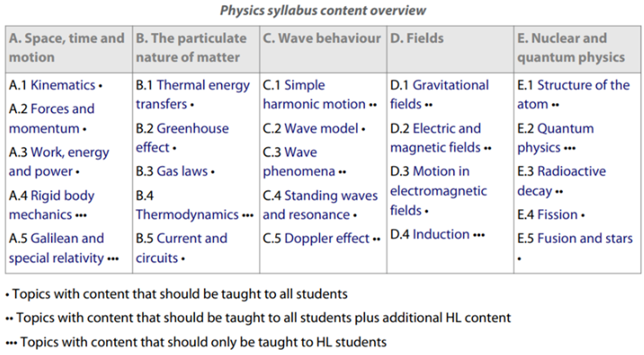This screenshot has width=644, height=355.
Task: Select the Thermodynamics topic link
Action: (187, 214)
